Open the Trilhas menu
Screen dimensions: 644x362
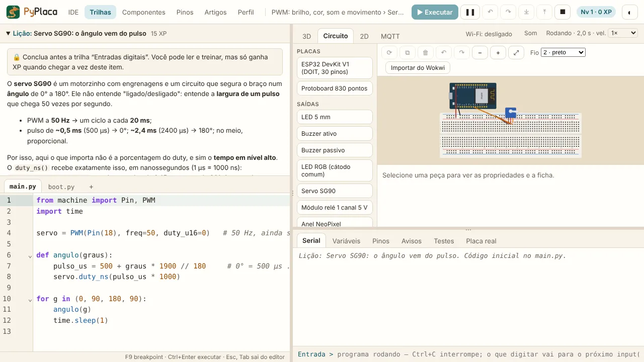click(x=100, y=12)
